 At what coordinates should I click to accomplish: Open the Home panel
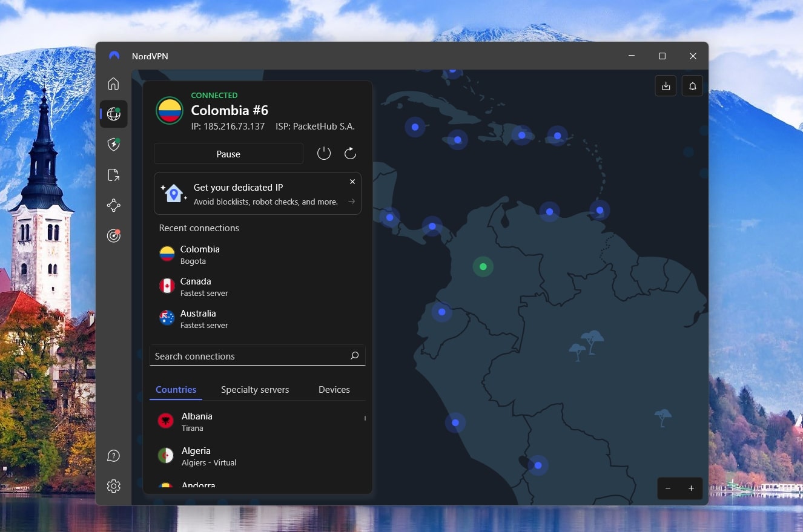coord(114,84)
